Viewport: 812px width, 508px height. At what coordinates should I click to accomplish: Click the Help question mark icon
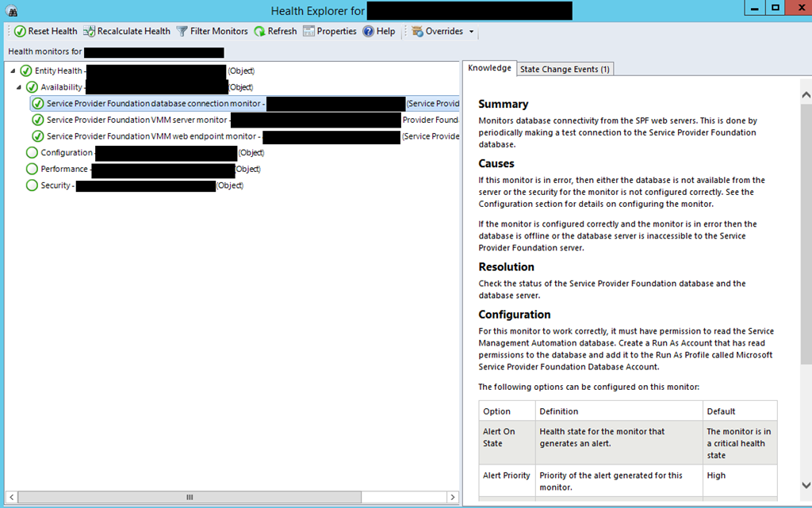click(368, 32)
